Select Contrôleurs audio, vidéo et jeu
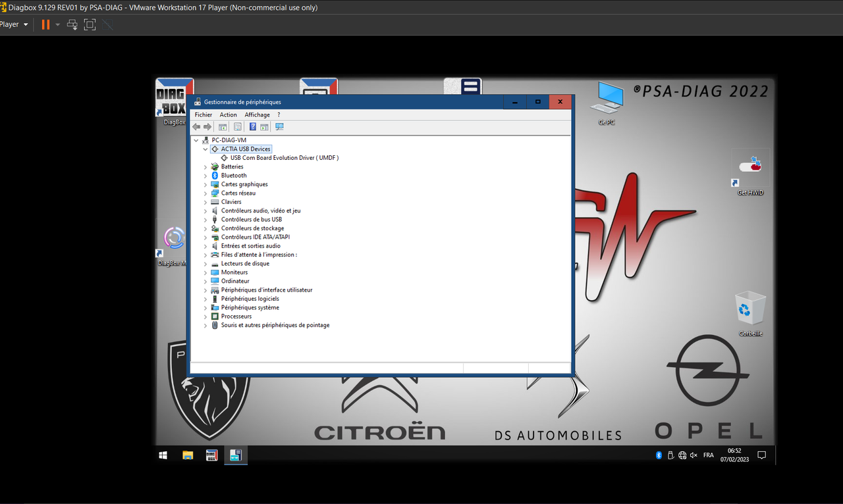This screenshot has height=504, width=843. (x=261, y=211)
